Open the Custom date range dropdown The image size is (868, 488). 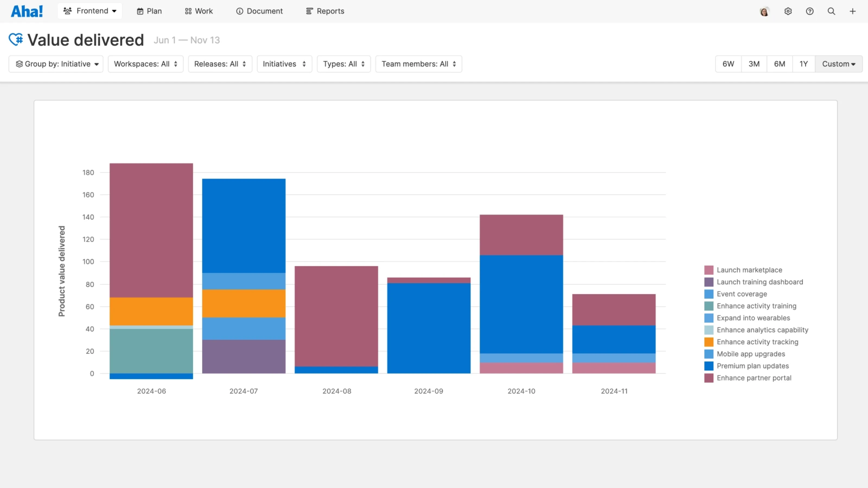(838, 64)
